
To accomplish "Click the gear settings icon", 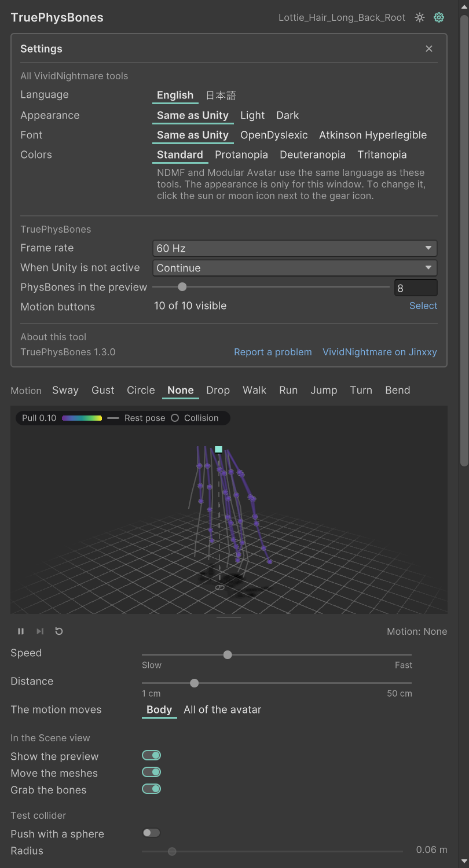I will coord(439,17).
